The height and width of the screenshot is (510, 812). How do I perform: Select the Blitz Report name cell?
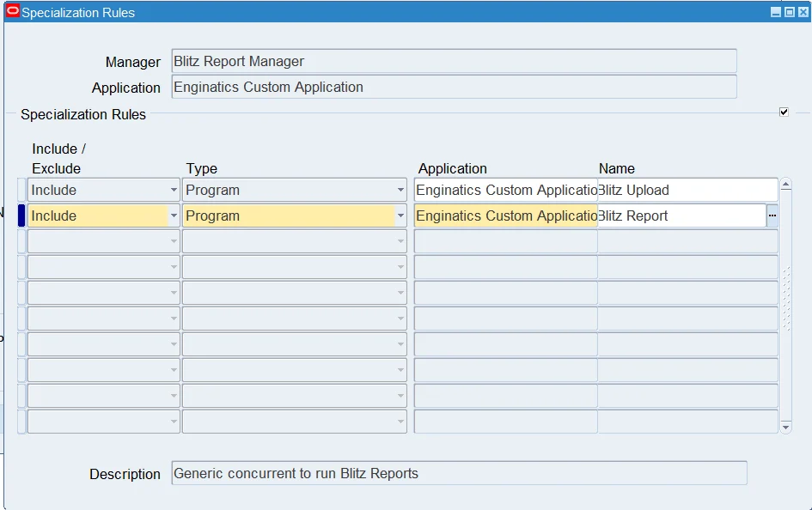682,216
